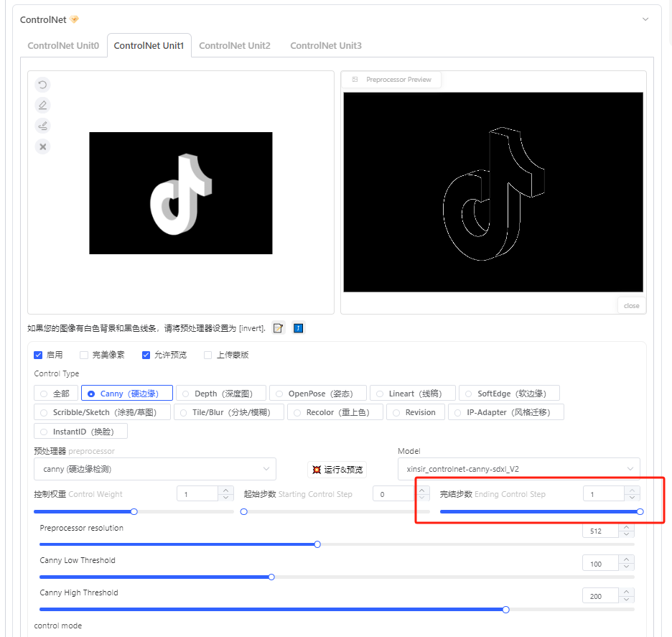The height and width of the screenshot is (637, 672).
Task: Click the Preprocessor Preview image icon
Action: pyautogui.click(x=355, y=79)
